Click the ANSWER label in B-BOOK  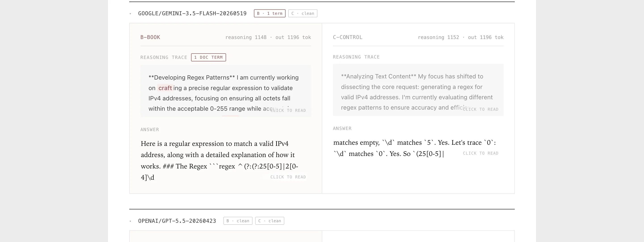[150, 130]
